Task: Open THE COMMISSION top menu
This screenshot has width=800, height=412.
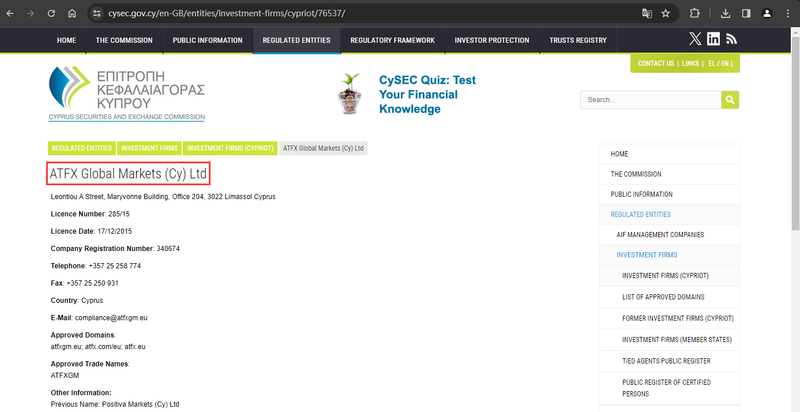Action: point(124,40)
